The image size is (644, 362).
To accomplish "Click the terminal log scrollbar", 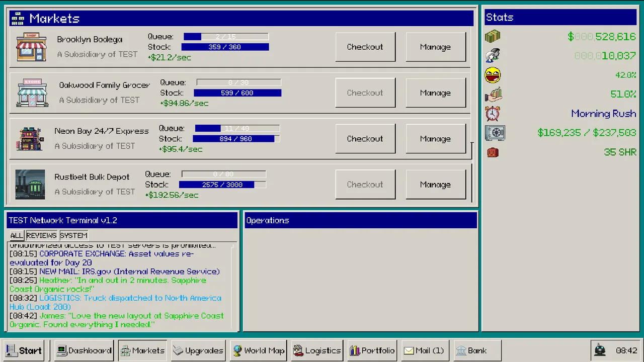I will (234, 287).
